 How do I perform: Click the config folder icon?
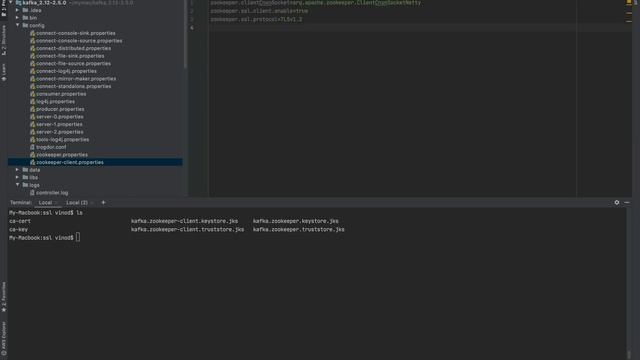pyautogui.click(x=25, y=25)
